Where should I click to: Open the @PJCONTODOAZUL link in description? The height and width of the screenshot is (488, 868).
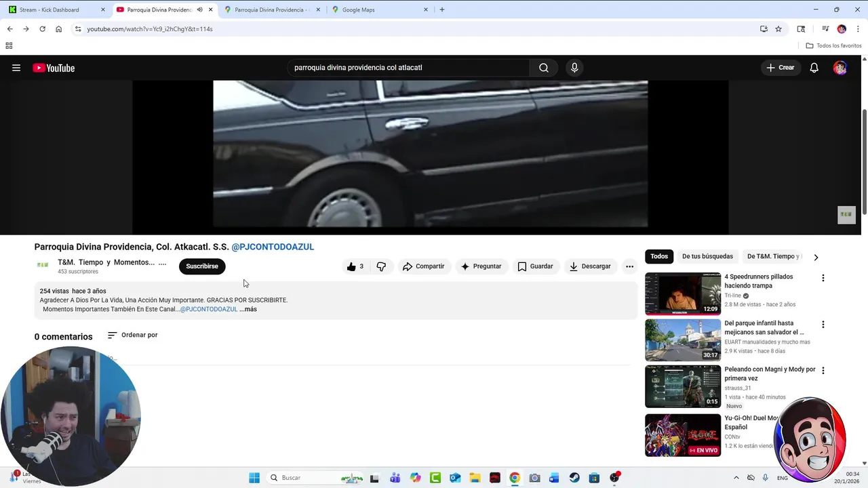pyautogui.click(x=209, y=309)
